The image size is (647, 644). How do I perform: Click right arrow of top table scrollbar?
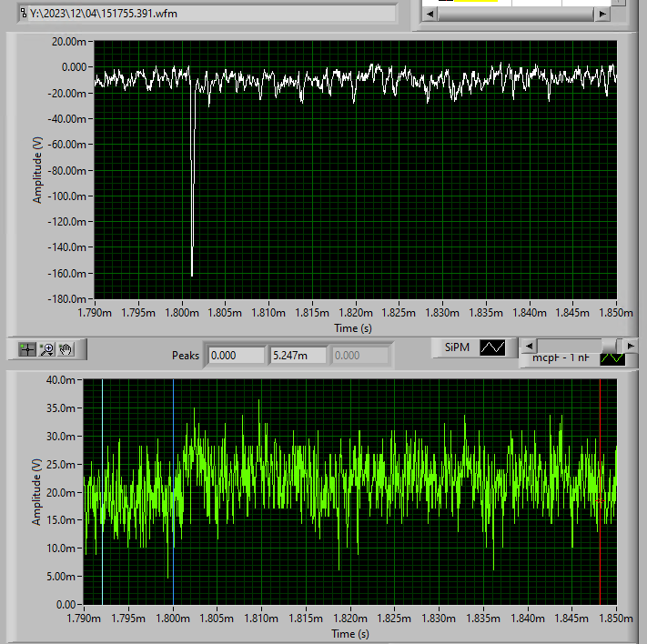pyautogui.click(x=601, y=15)
